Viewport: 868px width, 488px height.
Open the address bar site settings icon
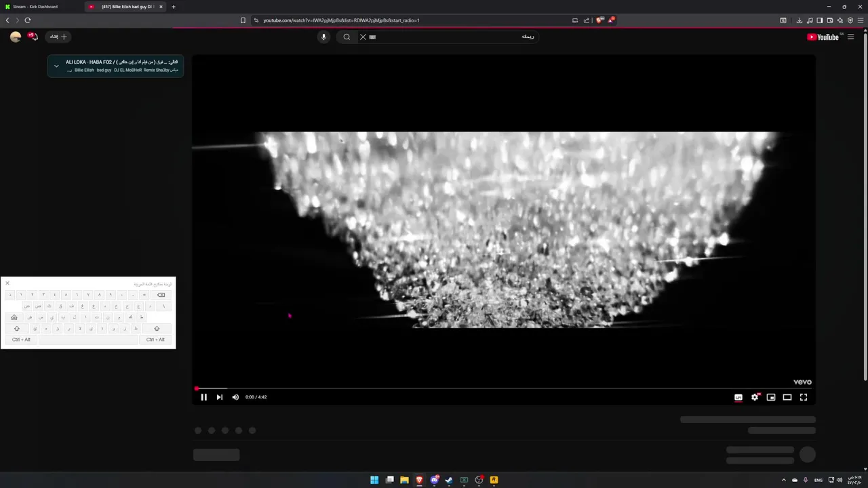pyautogui.click(x=256, y=20)
